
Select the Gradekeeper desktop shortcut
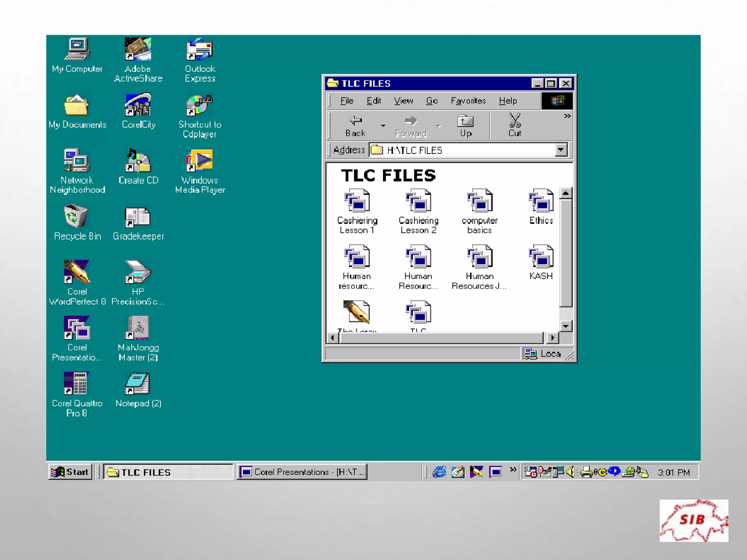pos(138,218)
